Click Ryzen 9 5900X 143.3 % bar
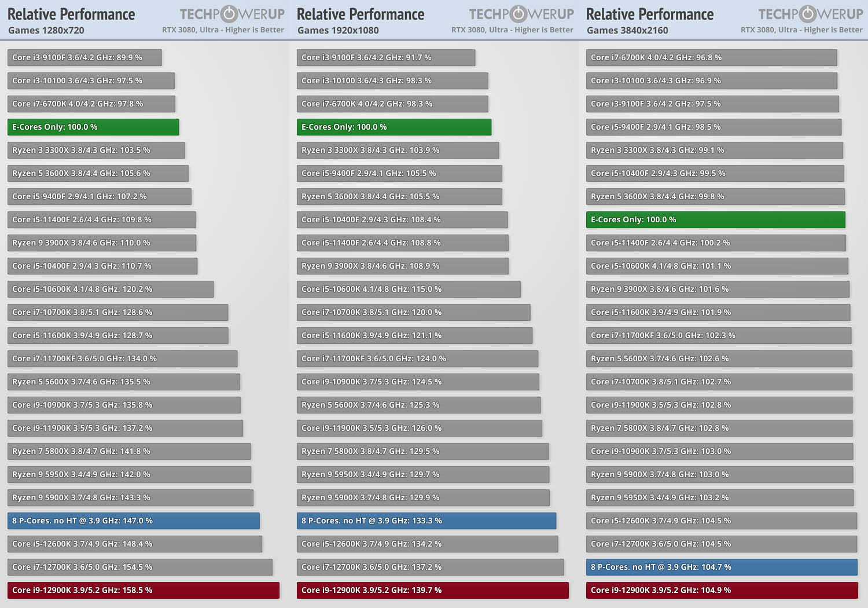 click(130, 497)
